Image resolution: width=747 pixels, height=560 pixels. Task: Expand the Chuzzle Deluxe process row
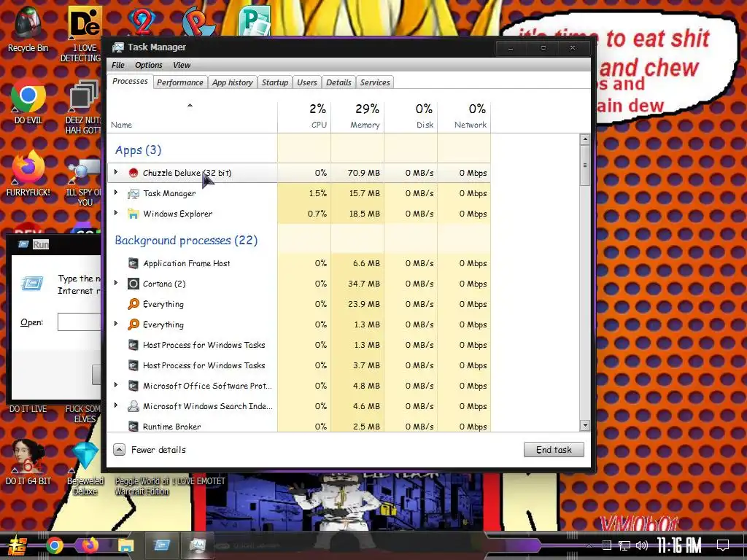tap(116, 172)
